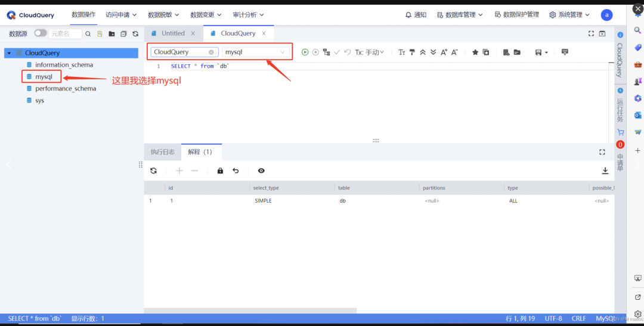Open the 数据脱敏 menu
The width and height of the screenshot is (644, 326).
tap(163, 15)
